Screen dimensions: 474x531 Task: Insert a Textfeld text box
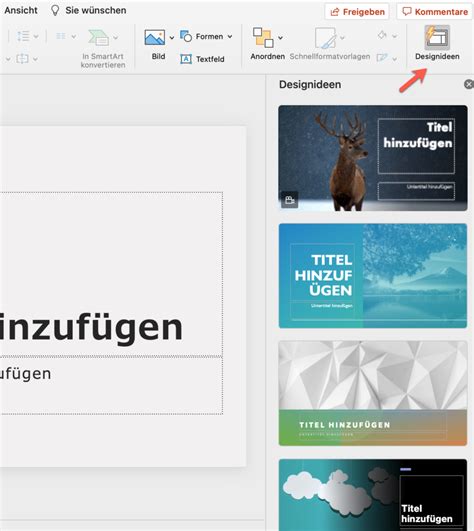coord(202,59)
